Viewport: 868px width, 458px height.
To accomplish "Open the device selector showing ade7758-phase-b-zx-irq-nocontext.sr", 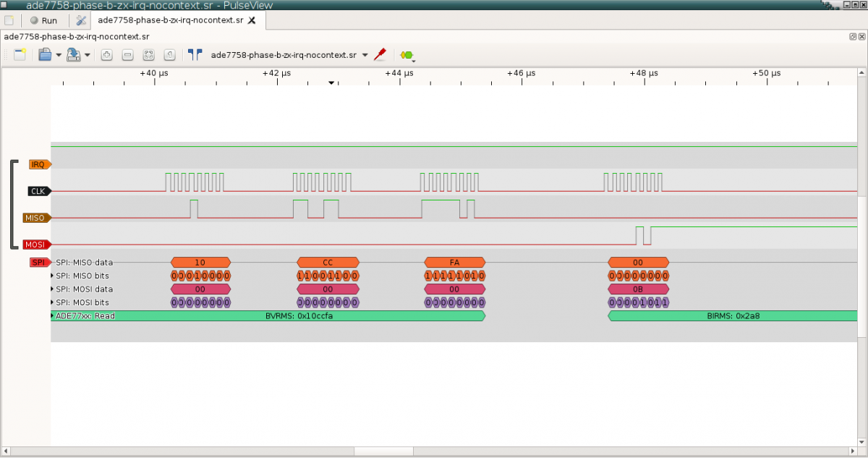I will (x=289, y=54).
